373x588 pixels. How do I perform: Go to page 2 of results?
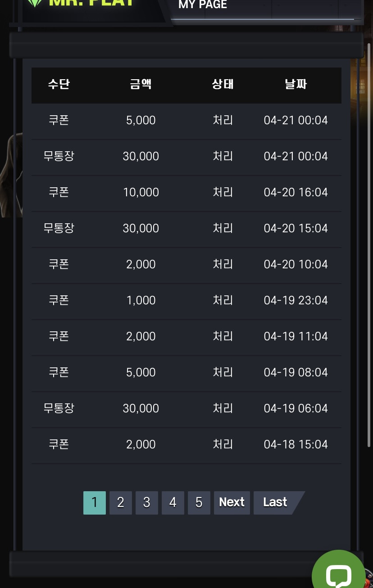tap(120, 502)
